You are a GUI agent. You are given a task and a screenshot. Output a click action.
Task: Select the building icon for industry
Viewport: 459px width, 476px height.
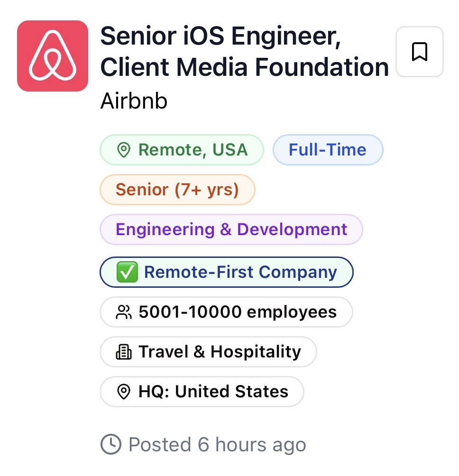tap(124, 351)
